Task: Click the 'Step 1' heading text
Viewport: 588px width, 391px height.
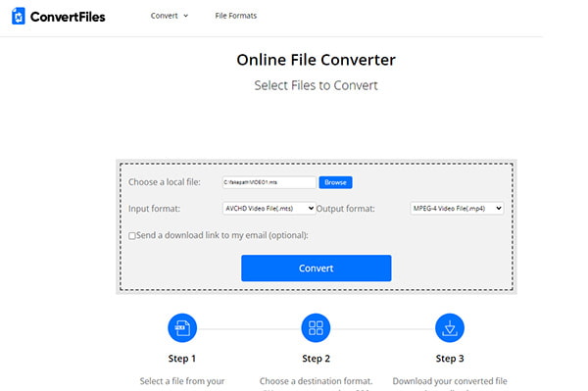Action: coord(182,359)
